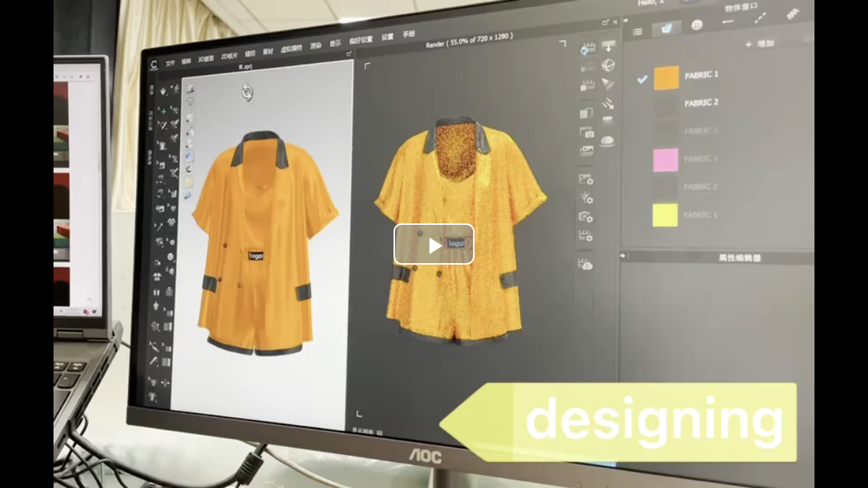Pick the yellow FABRIC 1 color swatch
868x488 pixels.
tap(665, 215)
